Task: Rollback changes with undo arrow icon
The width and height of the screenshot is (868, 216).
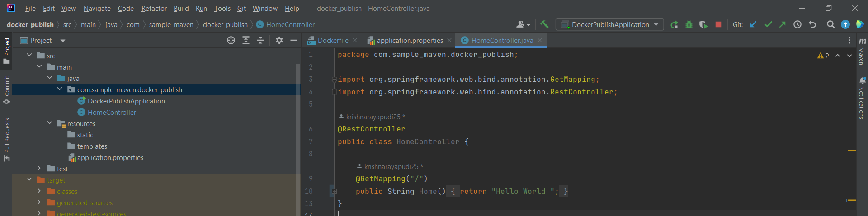Action: click(x=812, y=24)
